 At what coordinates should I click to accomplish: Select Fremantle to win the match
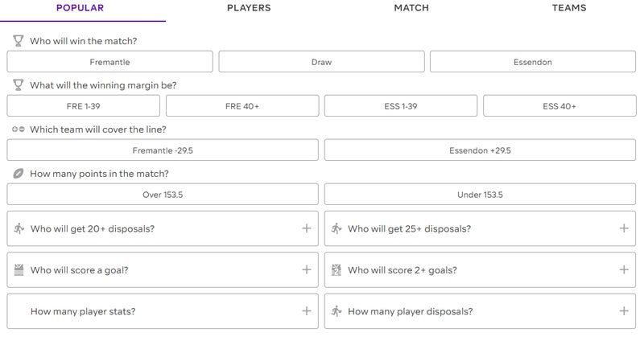(x=109, y=62)
